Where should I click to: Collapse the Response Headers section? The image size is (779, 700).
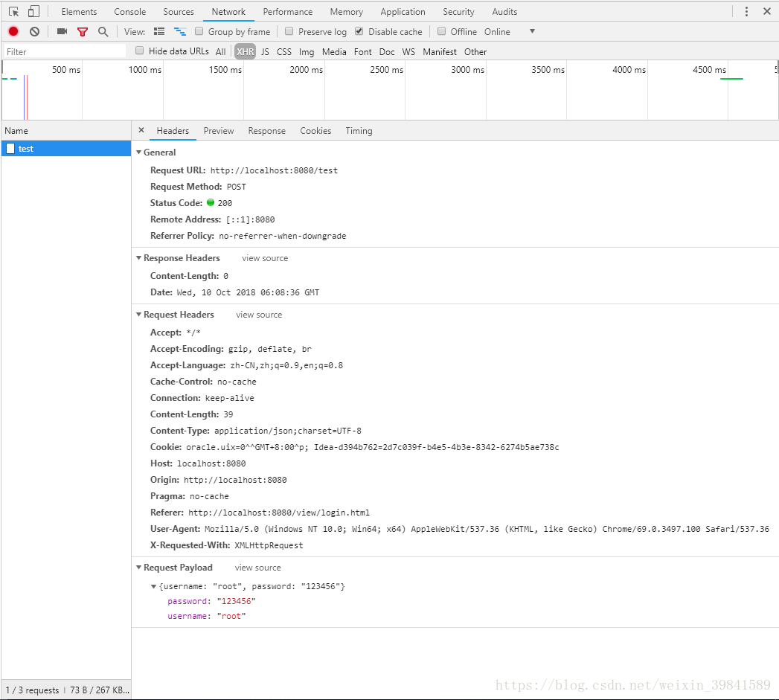click(x=138, y=258)
